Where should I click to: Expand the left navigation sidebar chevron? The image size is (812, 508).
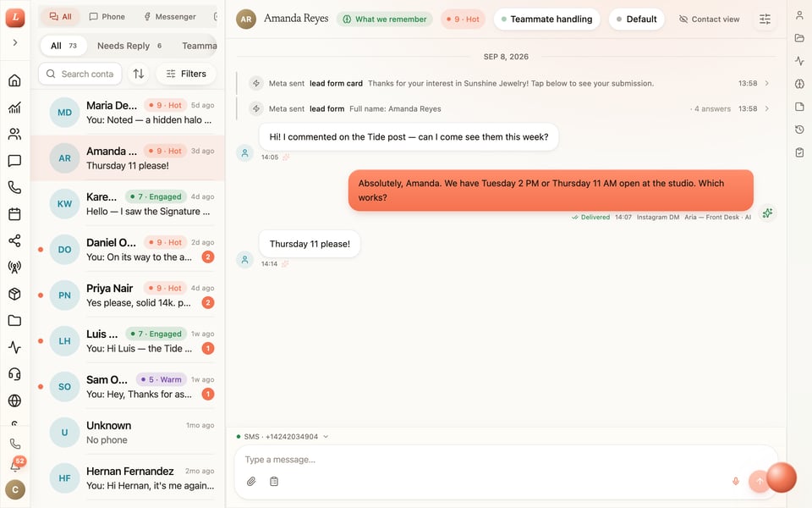[15, 42]
